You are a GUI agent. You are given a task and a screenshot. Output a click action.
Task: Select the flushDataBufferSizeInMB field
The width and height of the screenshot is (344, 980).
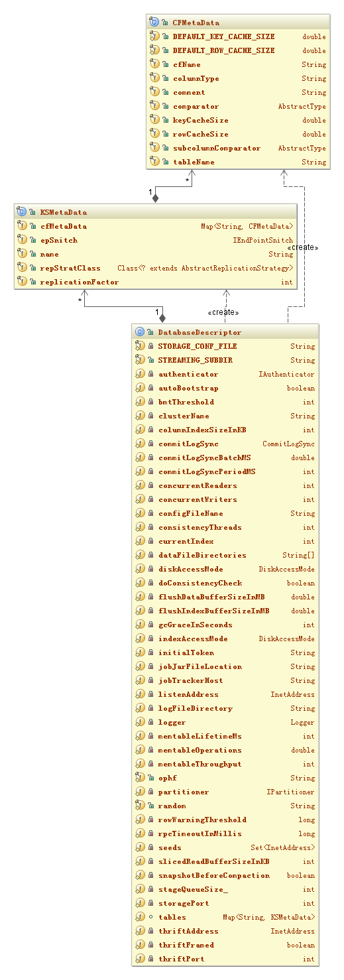click(x=225, y=597)
